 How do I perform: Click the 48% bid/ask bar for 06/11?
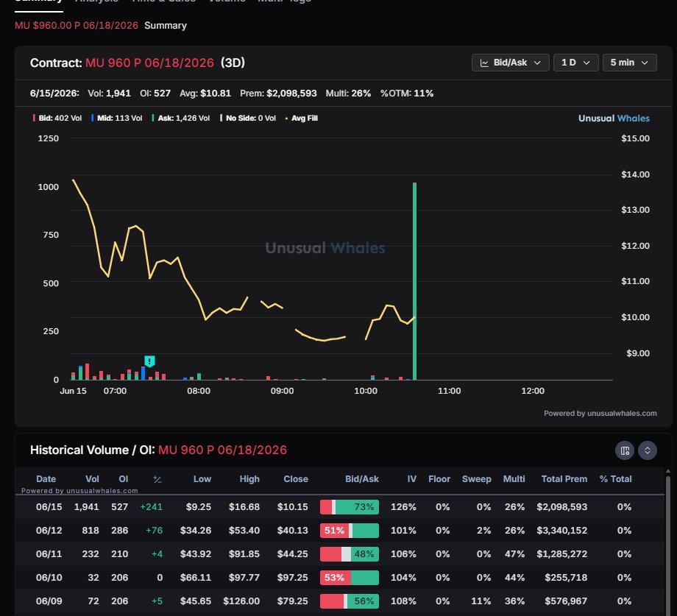[x=350, y=554]
